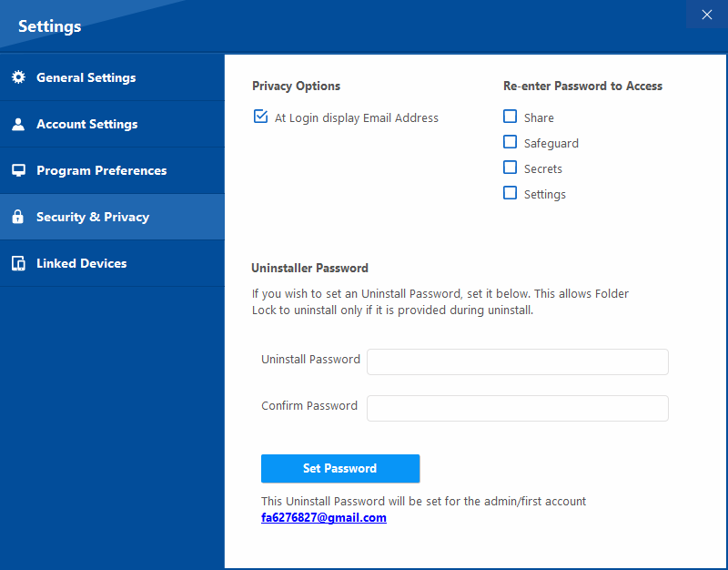Click the Set Password button

[340, 468]
